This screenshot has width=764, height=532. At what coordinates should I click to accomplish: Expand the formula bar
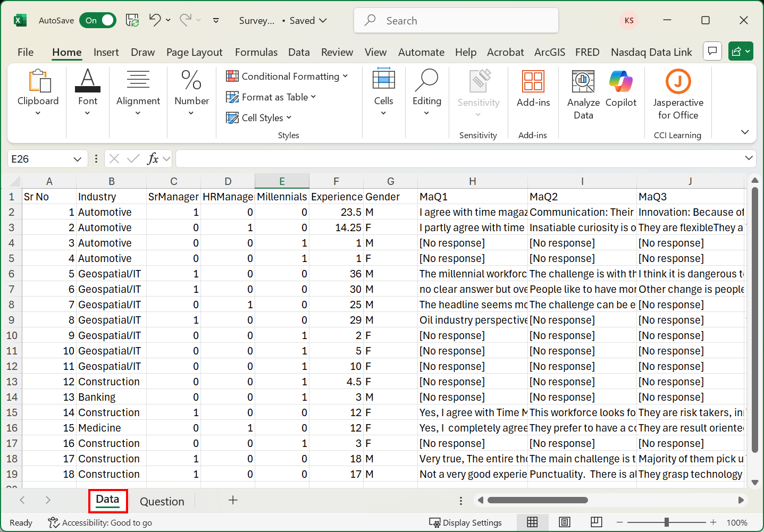749,158
